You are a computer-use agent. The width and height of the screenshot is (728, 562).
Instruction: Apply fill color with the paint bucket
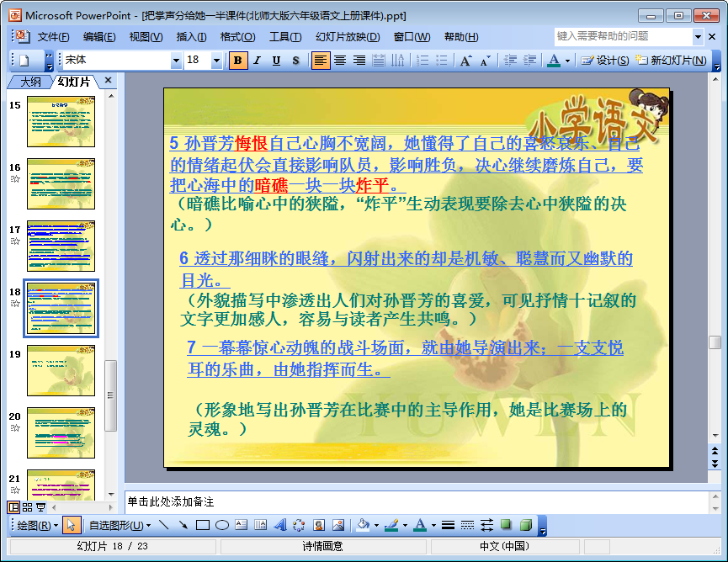[x=363, y=525]
